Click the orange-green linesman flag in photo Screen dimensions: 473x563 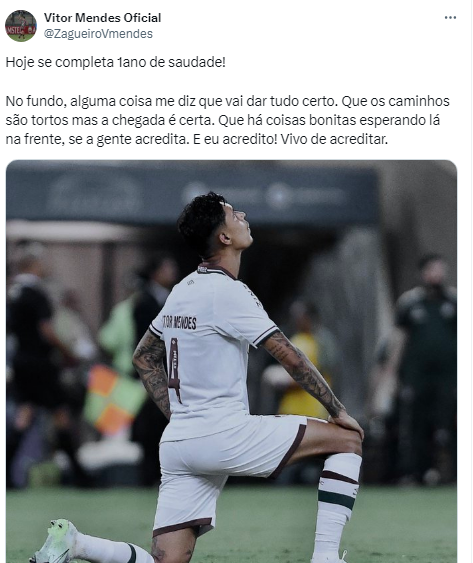click(114, 400)
